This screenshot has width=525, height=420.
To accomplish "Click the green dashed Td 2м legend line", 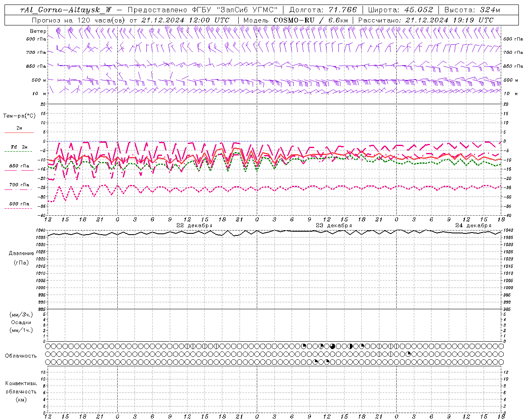I will [x=19, y=151].
